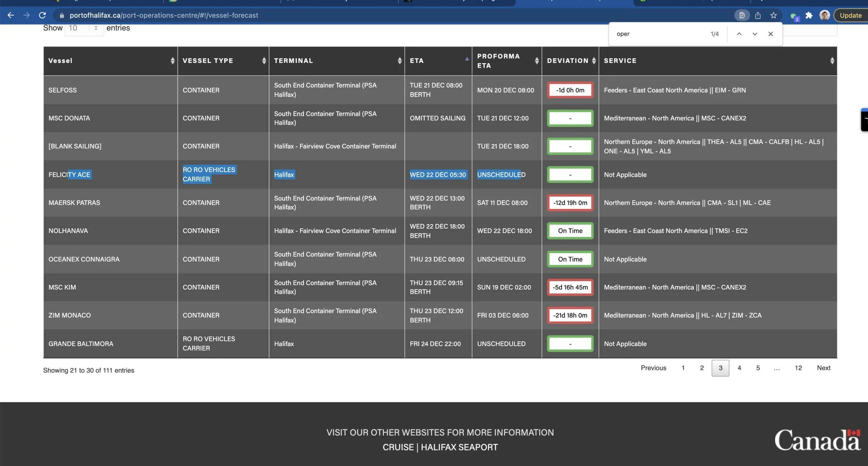Image resolution: width=868 pixels, height=466 pixels.
Task: Click FELICITY ACE type RO RO VEHICLES CARRIER
Action: (209, 175)
